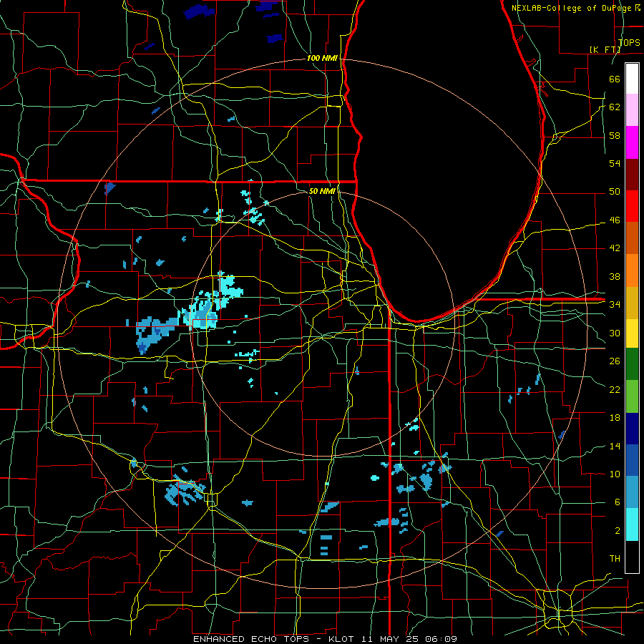Image resolution: width=644 pixels, height=644 pixels.
Task: Click the legend value "30"
Action: click(x=615, y=333)
